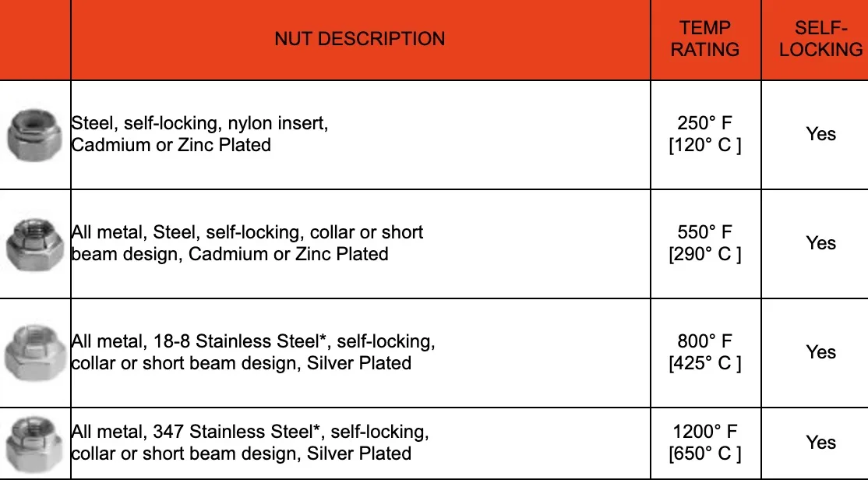Screen dimensions: 868x480
Task: Click Yes in the nylon insert nut row
Action: 820,134
